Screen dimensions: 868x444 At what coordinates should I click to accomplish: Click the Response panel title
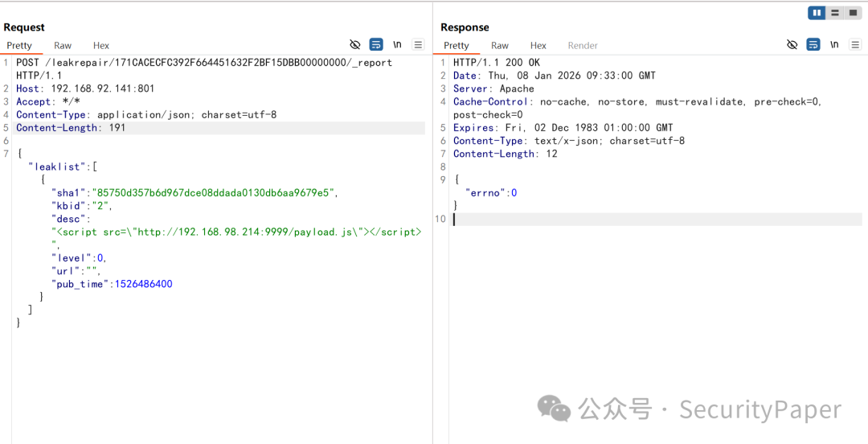pos(465,27)
